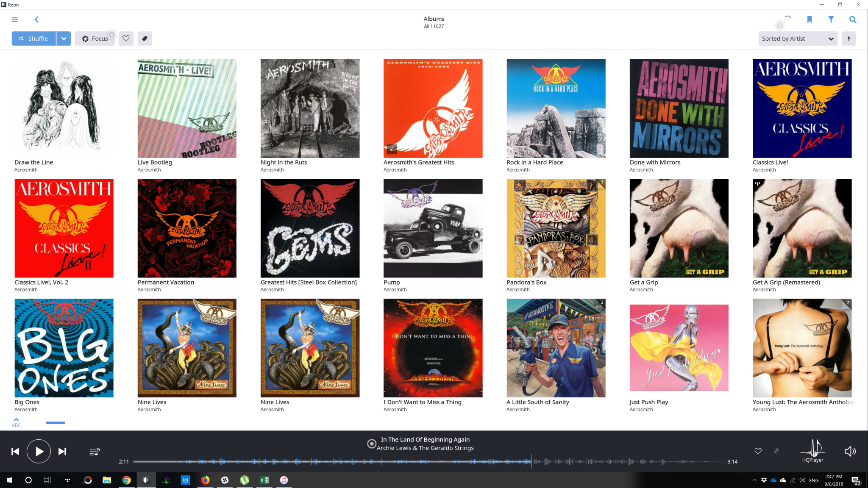Click Archie Lewis & The Geraldo Strings
Viewport: 868px width, 488px height.
tap(425, 448)
